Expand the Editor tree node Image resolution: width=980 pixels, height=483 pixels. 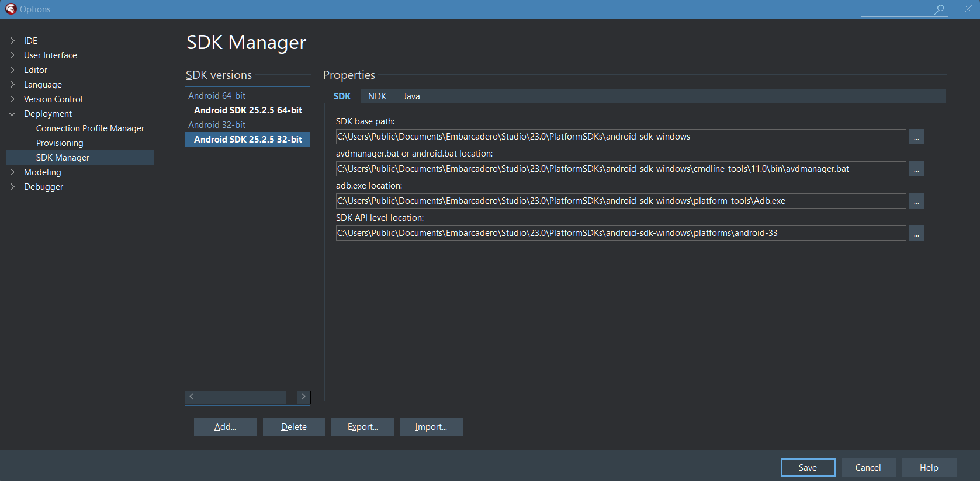coord(12,70)
